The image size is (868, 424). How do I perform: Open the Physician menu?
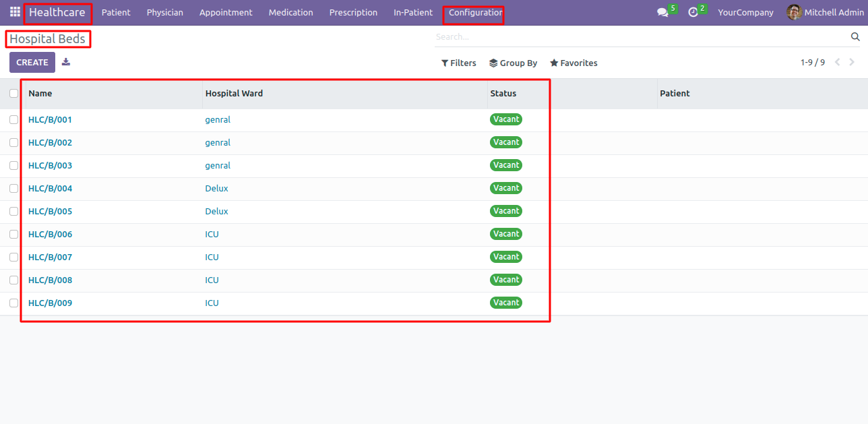click(164, 12)
